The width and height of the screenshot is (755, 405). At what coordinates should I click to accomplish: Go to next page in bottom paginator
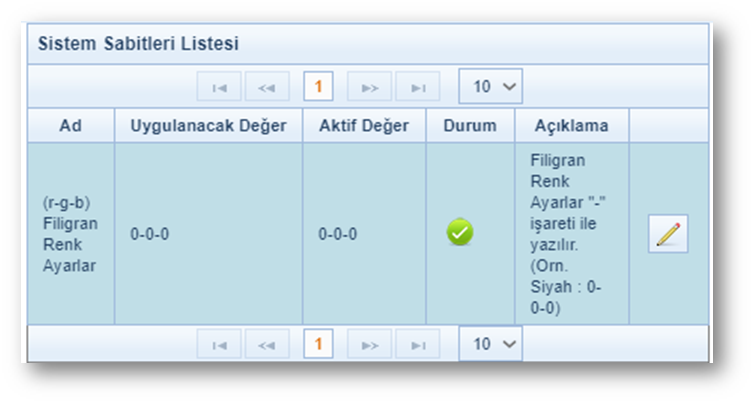369,345
